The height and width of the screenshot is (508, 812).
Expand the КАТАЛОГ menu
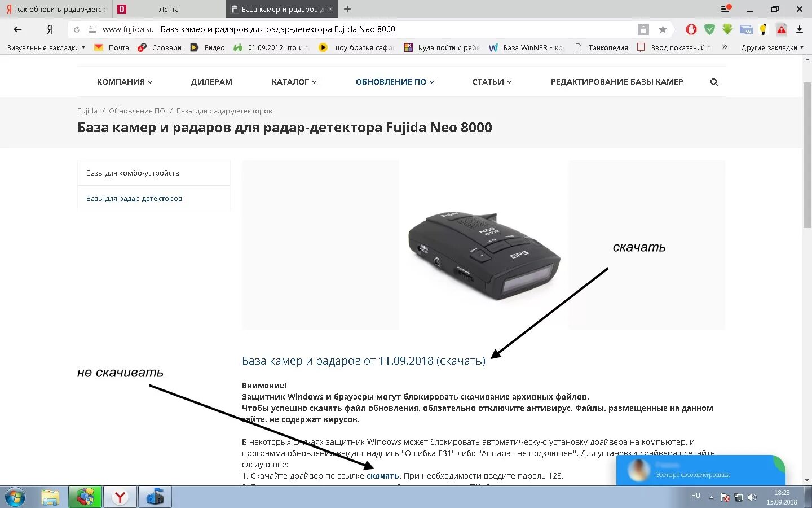point(294,82)
